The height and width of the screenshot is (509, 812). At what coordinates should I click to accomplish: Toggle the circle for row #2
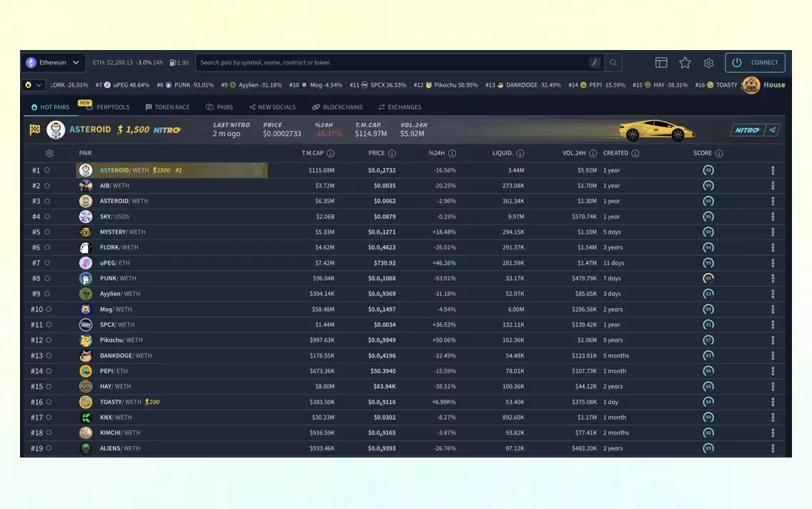(47, 185)
